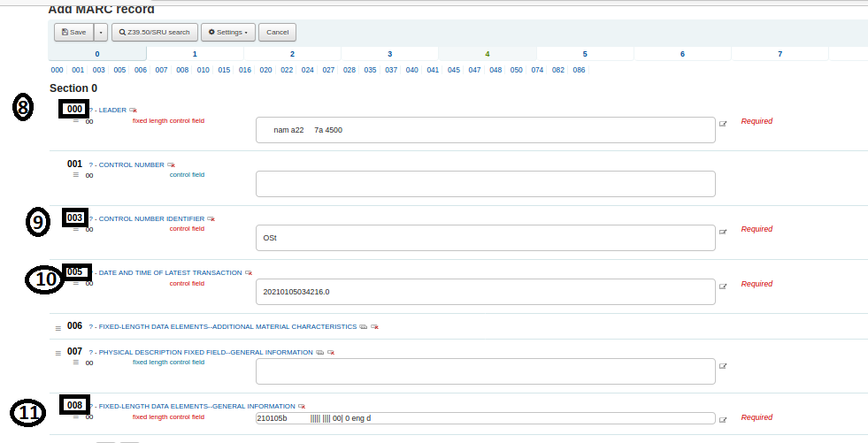This screenshot has width=868, height=443.
Task: Open the Settings dropdown
Action: point(227,32)
